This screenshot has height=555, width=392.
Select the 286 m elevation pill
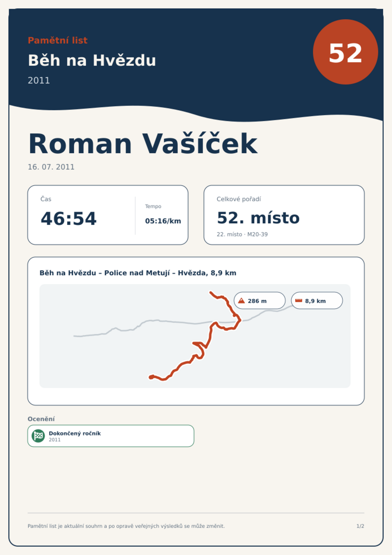point(259,300)
